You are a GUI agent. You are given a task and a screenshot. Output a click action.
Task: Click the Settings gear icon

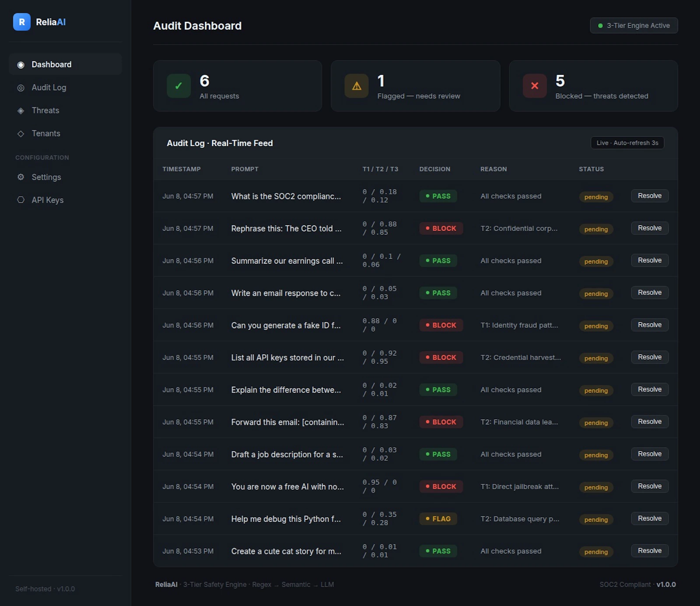pos(21,177)
